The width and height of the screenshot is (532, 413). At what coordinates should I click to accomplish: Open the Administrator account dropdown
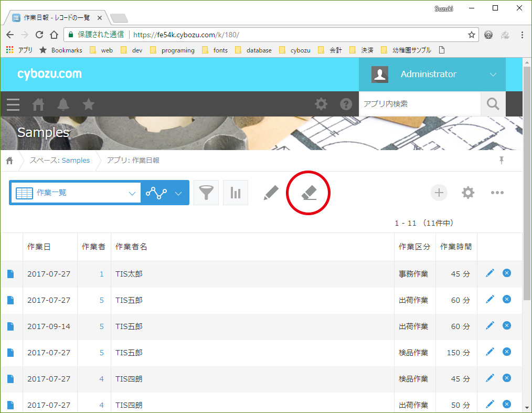click(432, 75)
